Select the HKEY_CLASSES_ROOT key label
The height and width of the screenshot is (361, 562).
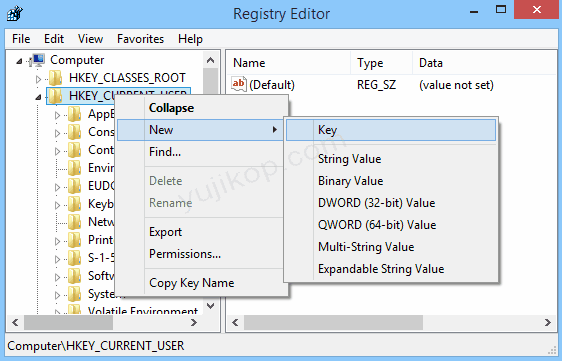pyautogui.click(x=127, y=78)
